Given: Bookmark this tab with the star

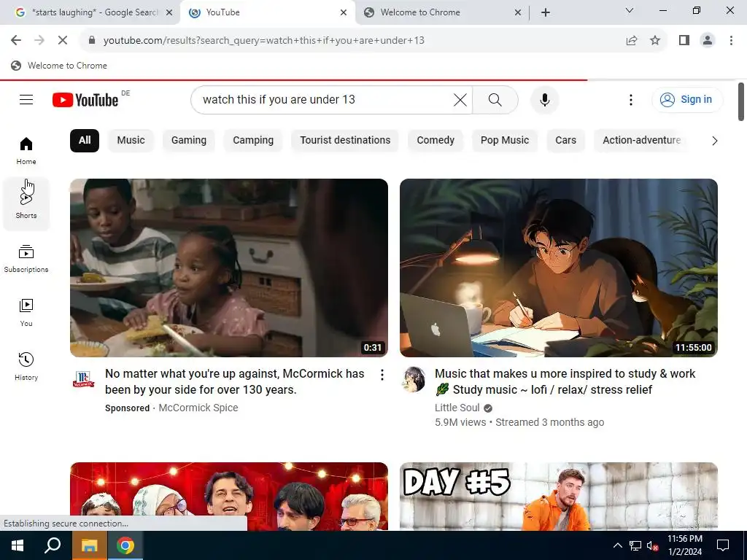Looking at the screenshot, I should (655, 41).
